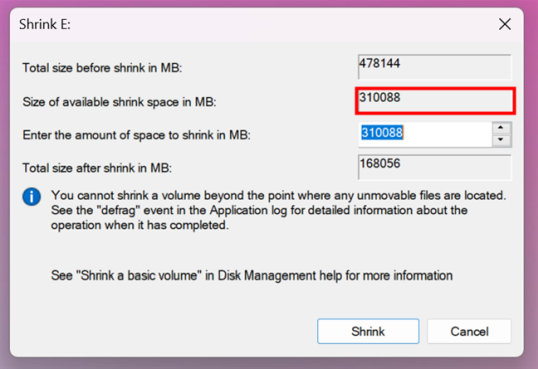Click "Total size after shrink in MB:" label
Screen dimensions: 538x369
(97, 168)
